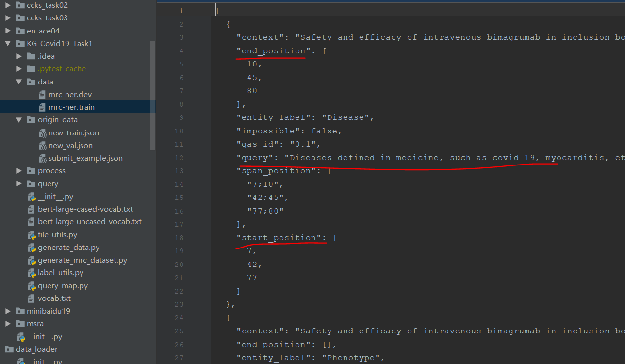Click the KG_Covid19_Task1 folder icon
Viewport: 625px width, 364px height.
click(20, 43)
